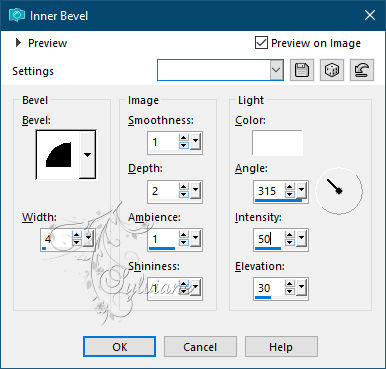The image size is (386, 369).
Task: Select the Bevel shape preview thumbnail
Action: 58,155
